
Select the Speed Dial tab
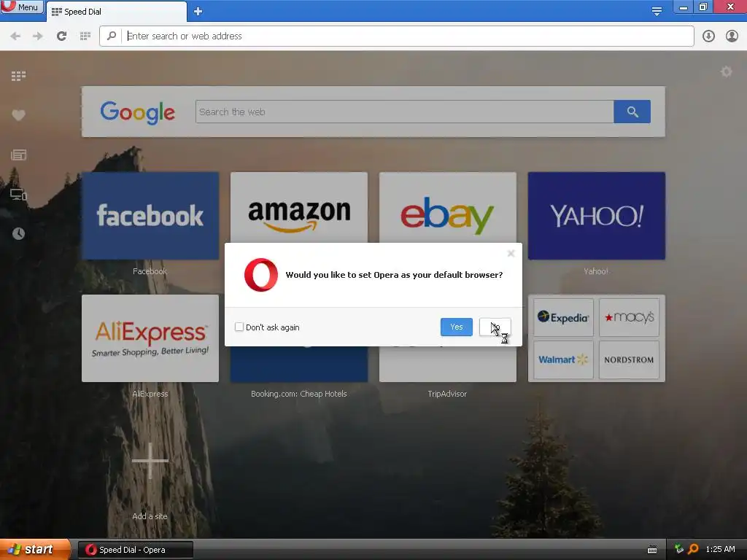tap(116, 12)
